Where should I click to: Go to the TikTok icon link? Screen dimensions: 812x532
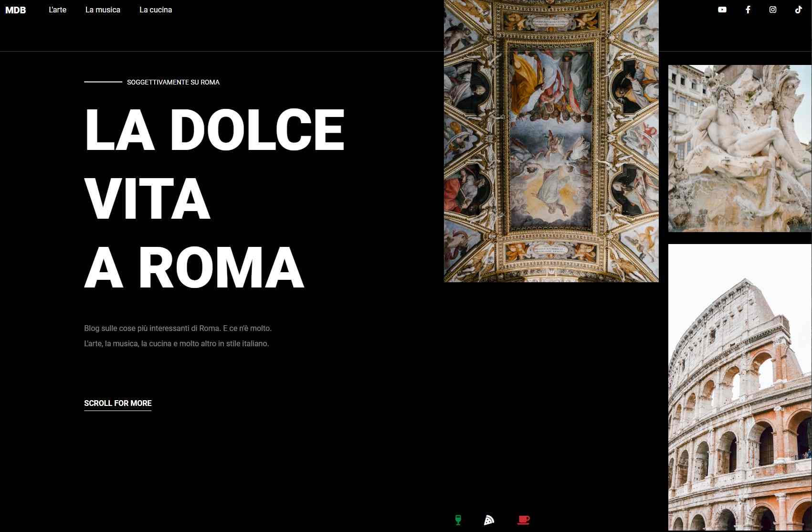coord(798,10)
